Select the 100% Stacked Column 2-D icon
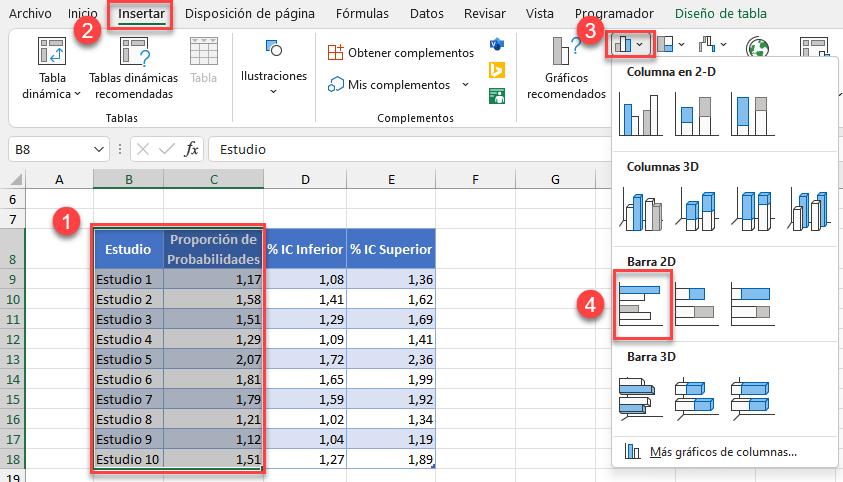 [752, 114]
